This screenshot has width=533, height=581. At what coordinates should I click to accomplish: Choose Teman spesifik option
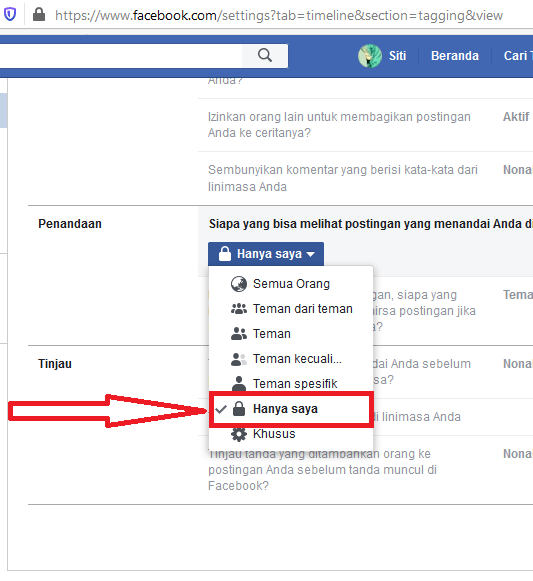coord(291,384)
